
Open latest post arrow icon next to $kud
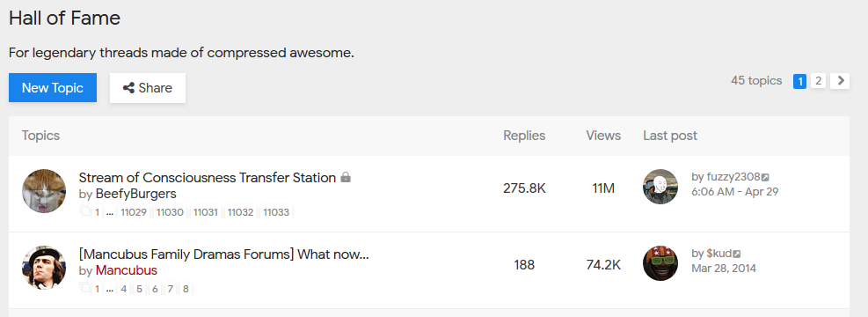[737, 254]
